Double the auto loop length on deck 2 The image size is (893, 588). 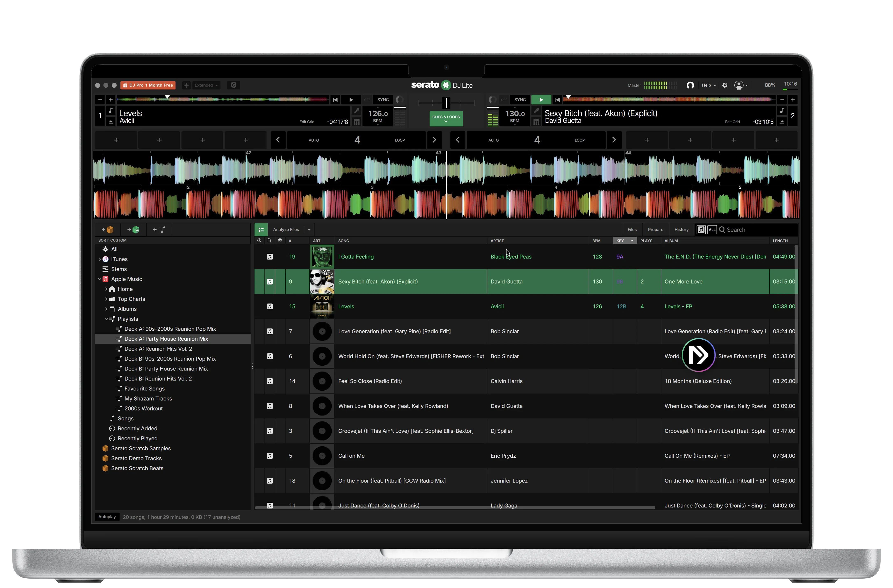(x=614, y=140)
